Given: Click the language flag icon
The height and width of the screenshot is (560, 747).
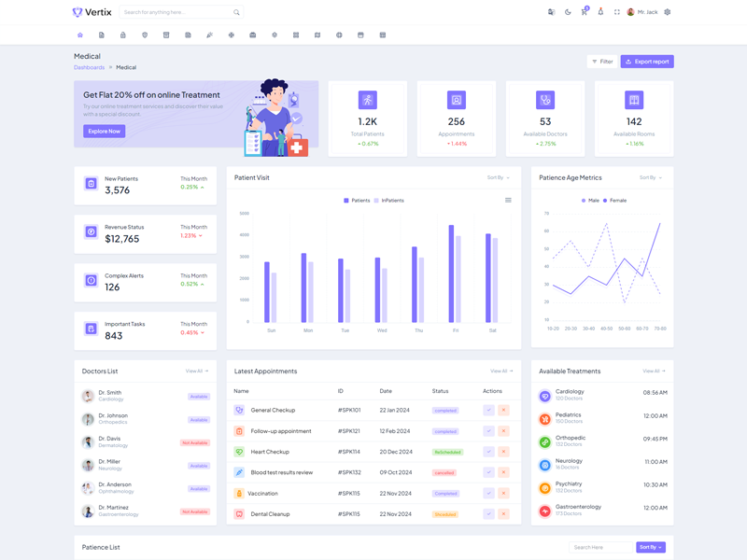Looking at the screenshot, I should 551,12.
